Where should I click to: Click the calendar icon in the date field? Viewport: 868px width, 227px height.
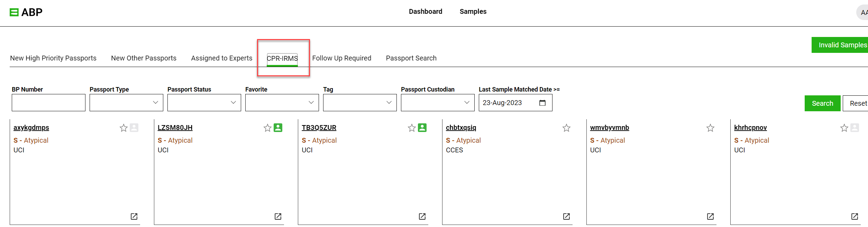(x=542, y=103)
